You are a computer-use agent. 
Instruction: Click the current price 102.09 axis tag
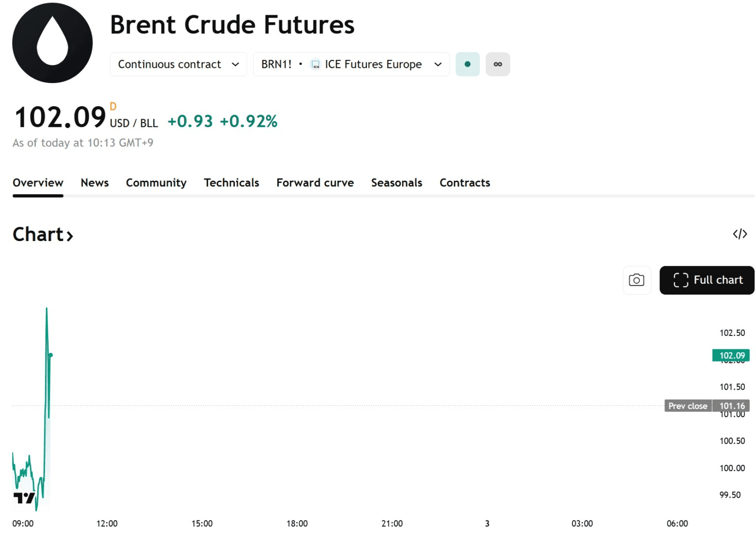pyautogui.click(x=731, y=355)
